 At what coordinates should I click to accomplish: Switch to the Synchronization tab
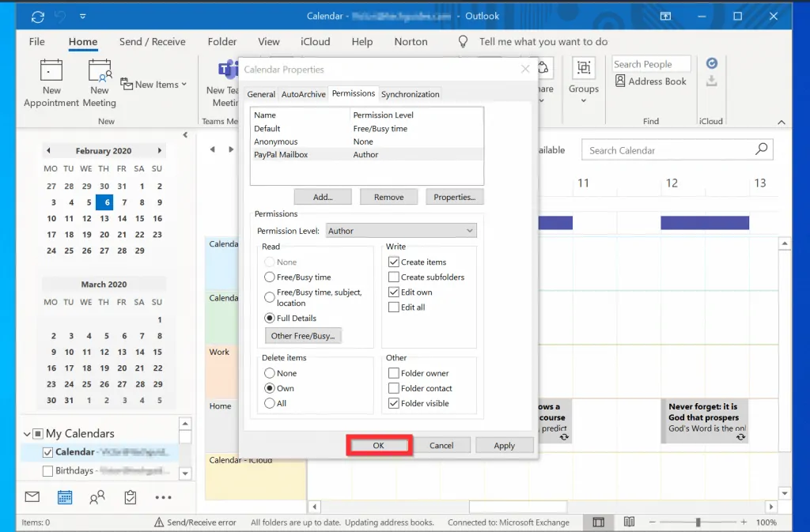point(410,94)
